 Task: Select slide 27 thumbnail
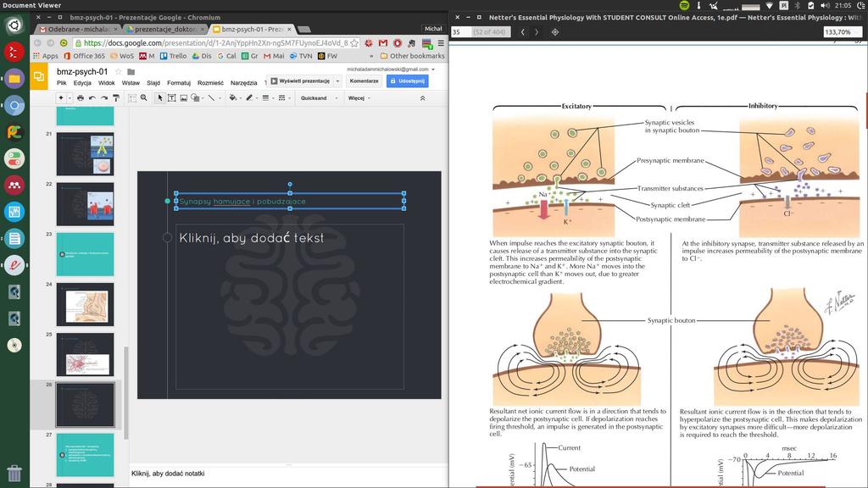(86, 455)
